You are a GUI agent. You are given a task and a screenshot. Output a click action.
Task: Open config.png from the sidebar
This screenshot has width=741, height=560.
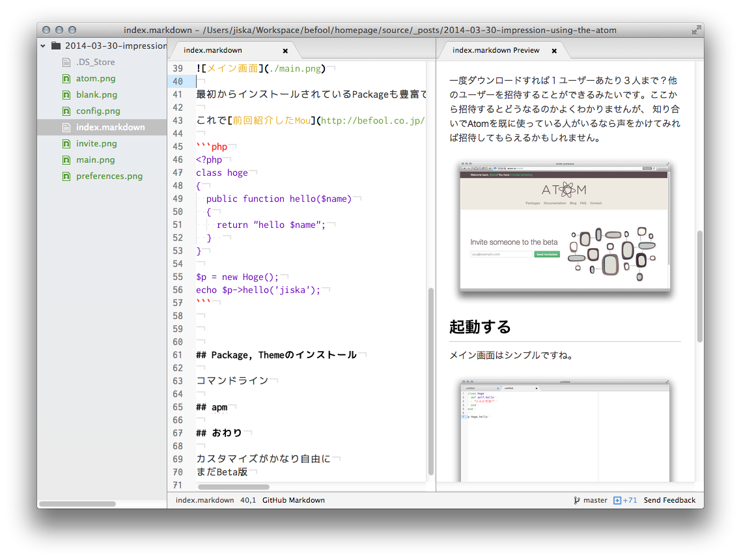point(98,111)
